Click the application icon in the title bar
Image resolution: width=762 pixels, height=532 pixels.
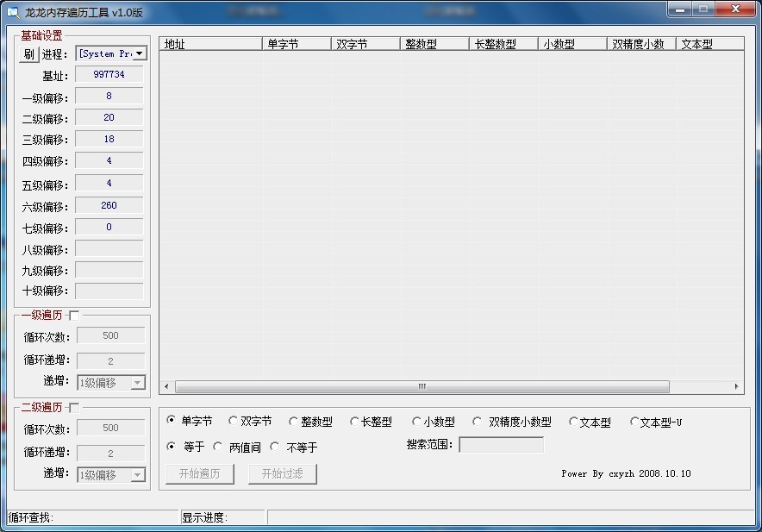pyautogui.click(x=10, y=9)
